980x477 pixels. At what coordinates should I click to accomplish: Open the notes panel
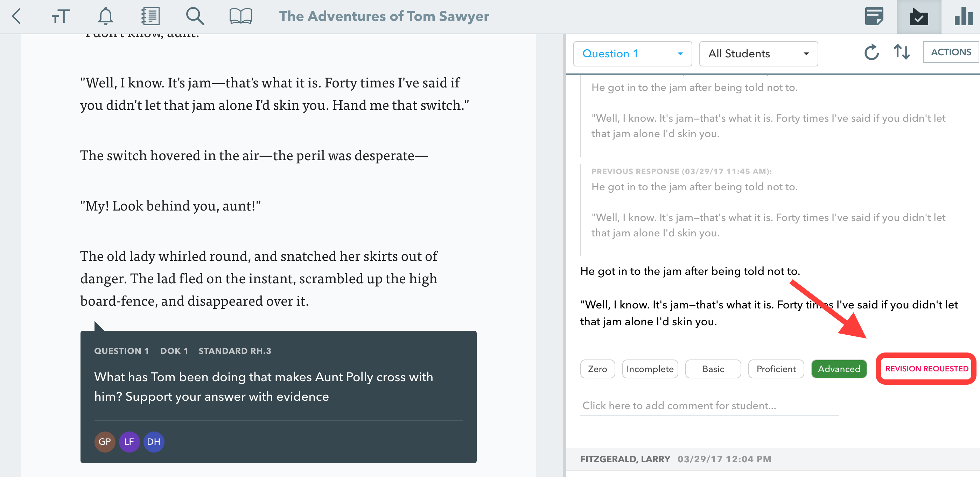[874, 16]
